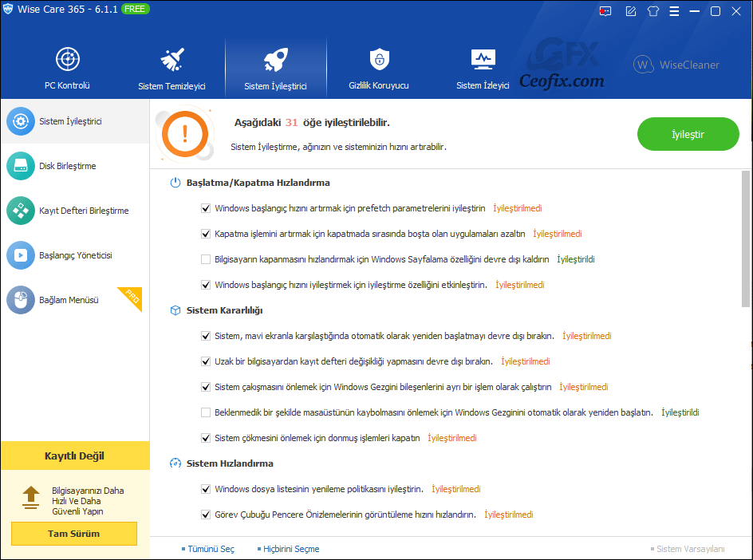
Task: Open Bağlam Menüsü sidebar item
Action: tap(75, 300)
